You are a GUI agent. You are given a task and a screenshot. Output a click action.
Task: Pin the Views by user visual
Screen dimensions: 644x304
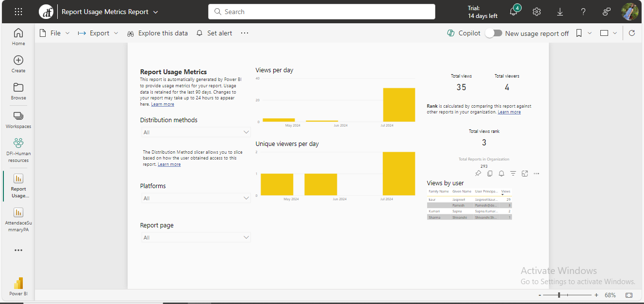(479, 173)
